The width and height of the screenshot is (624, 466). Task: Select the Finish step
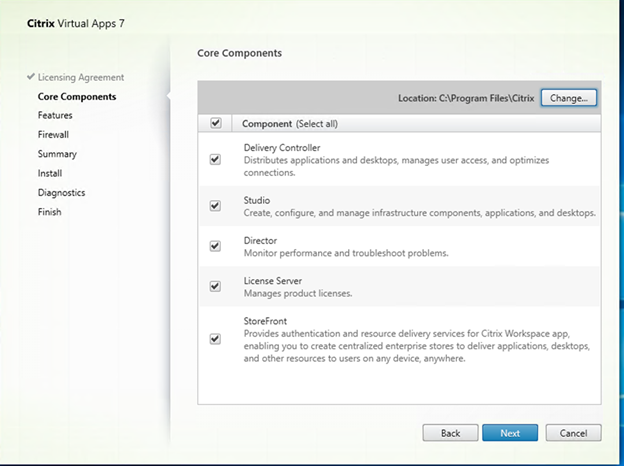[x=49, y=212]
